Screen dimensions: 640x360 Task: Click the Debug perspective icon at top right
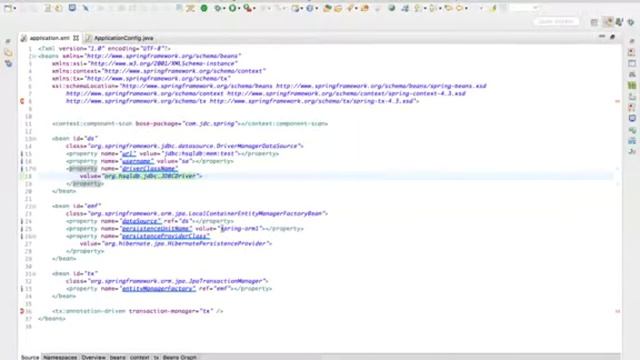(631, 22)
